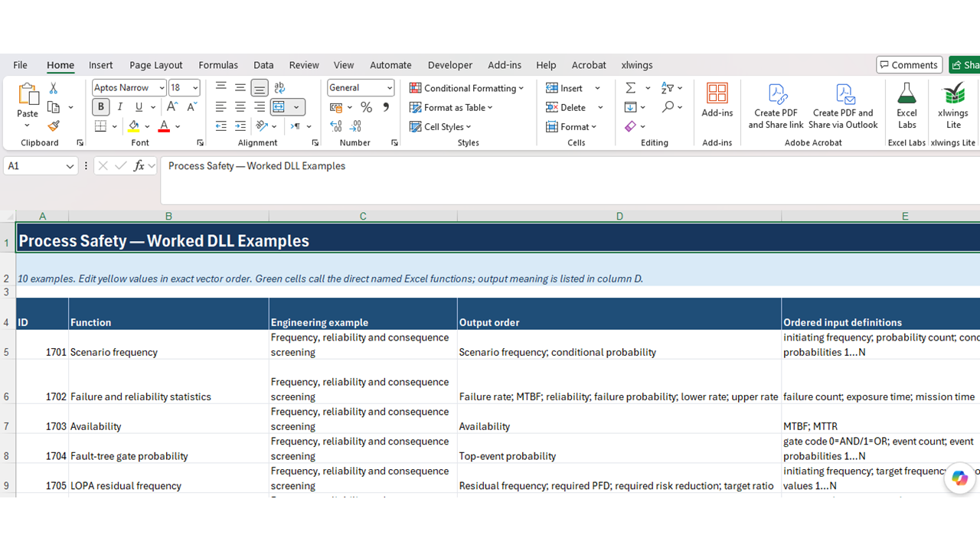This screenshot has width=980, height=551.
Task: Apply red font color
Action: (x=164, y=126)
